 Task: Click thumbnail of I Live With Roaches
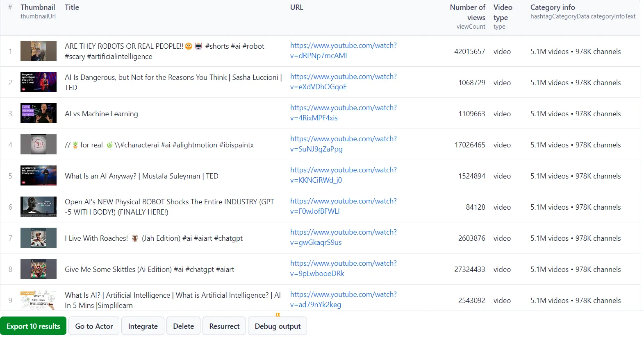point(39,238)
